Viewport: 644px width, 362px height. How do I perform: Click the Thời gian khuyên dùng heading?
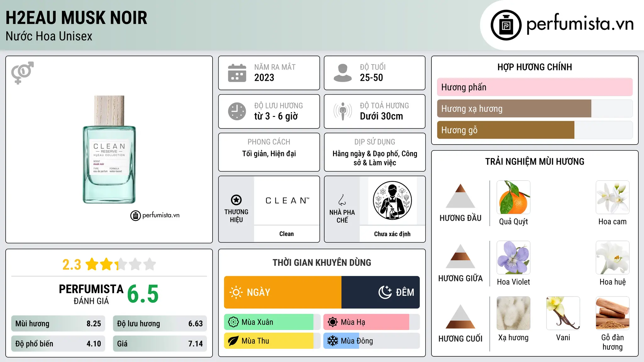pos(322,263)
